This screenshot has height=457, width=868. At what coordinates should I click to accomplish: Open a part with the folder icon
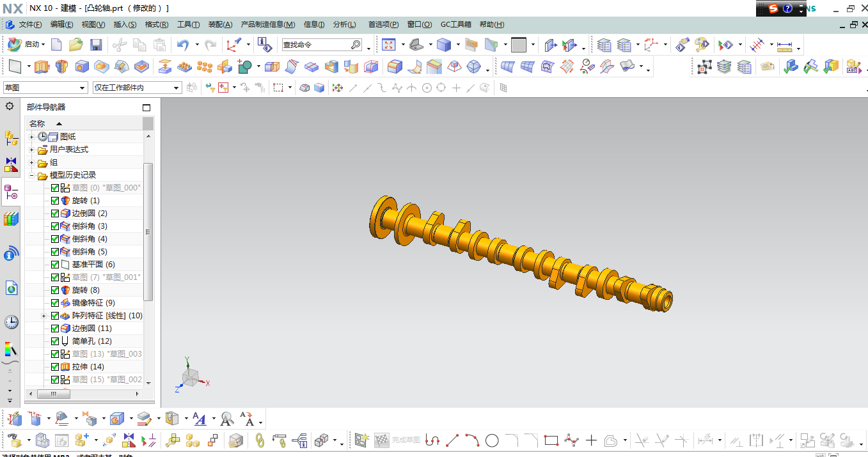[76, 45]
